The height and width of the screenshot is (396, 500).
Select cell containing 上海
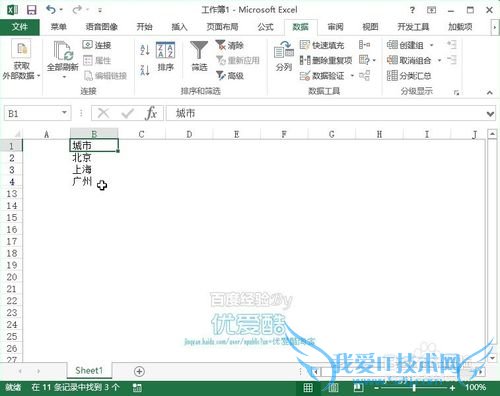[x=94, y=169]
